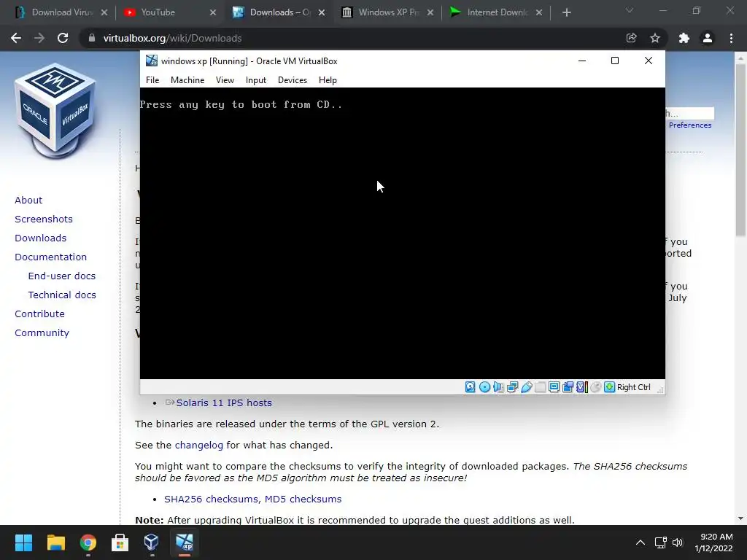Open the Machine menu in VirtualBox

[187, 80]
